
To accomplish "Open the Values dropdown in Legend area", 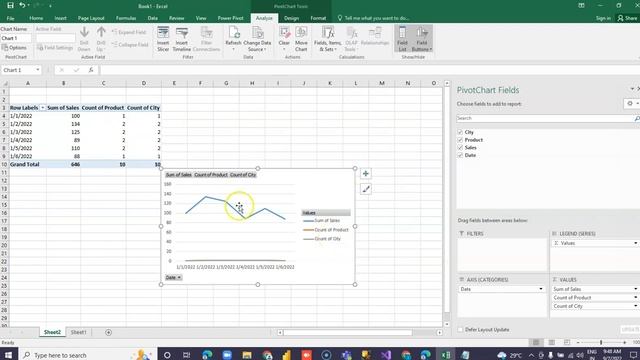I will [636, 243].
